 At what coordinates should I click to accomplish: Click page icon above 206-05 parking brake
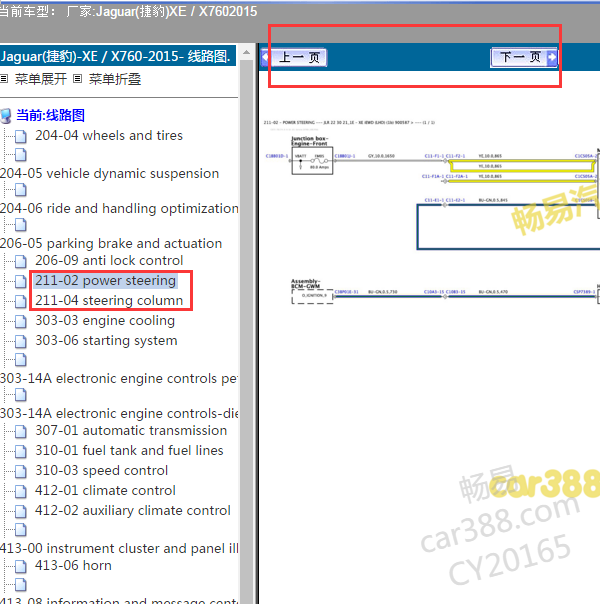pos(21,224)
